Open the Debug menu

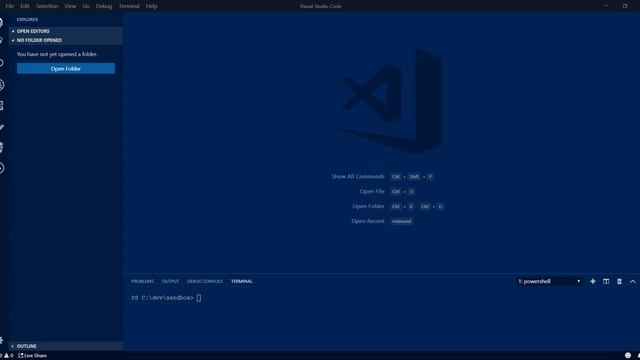104,6
